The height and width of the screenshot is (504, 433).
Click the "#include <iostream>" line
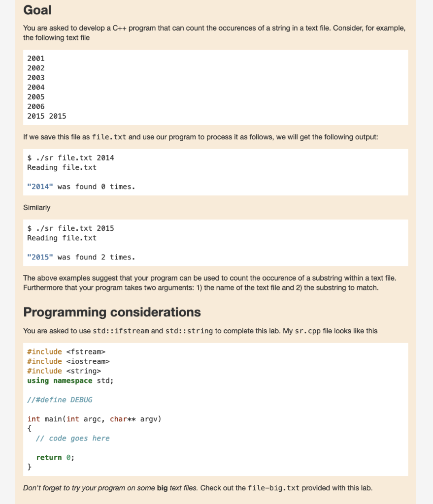[x=68, y=362]
